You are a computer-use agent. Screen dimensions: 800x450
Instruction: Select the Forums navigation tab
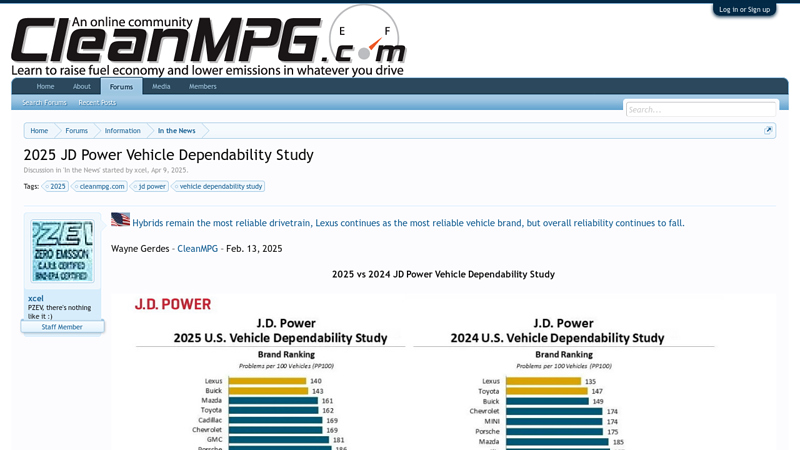pyautogui.click(x=121, y=87)
